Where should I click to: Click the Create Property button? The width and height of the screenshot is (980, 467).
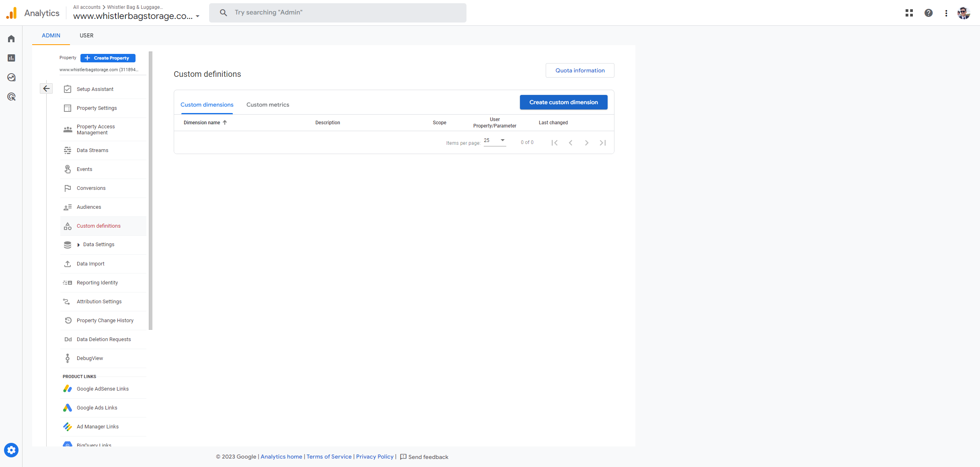108,58
